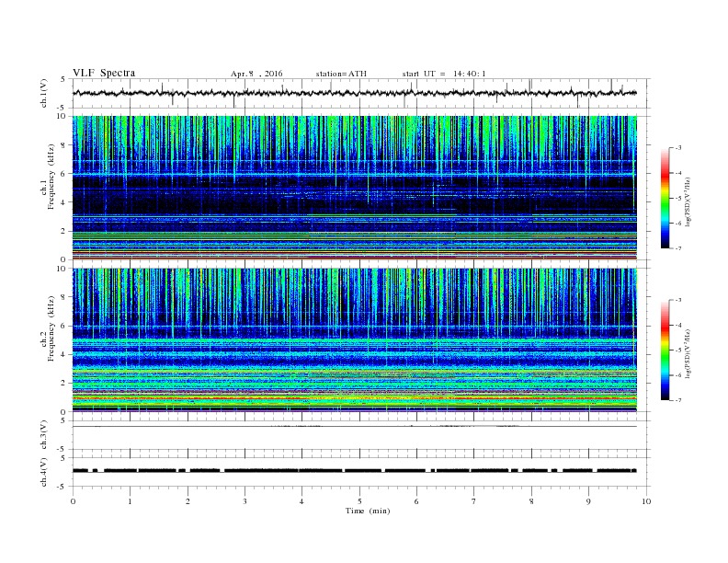Image resolution: width=728 pixels, height=563 pixels.
Task: Click the "-7" label on ch.2 color bar
Action: (677, 400)
